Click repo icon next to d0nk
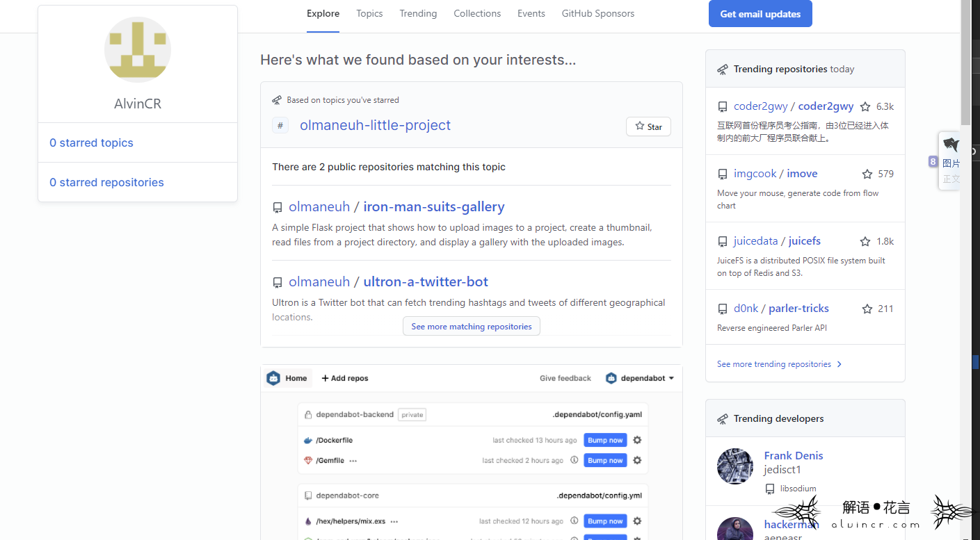 click(723, 309)
